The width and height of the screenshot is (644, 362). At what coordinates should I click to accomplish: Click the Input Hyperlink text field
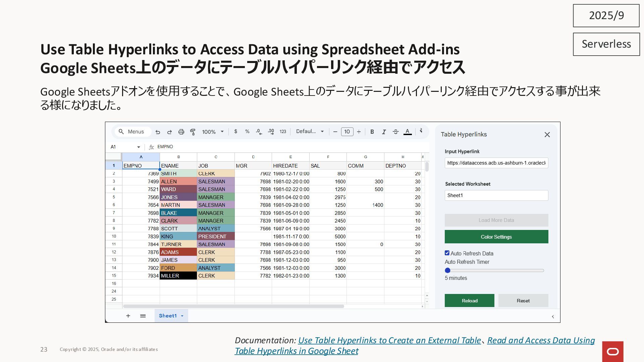(496, 163)
